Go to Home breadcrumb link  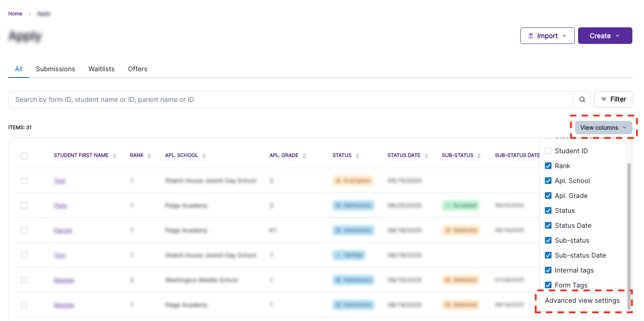tap(15, 14)
